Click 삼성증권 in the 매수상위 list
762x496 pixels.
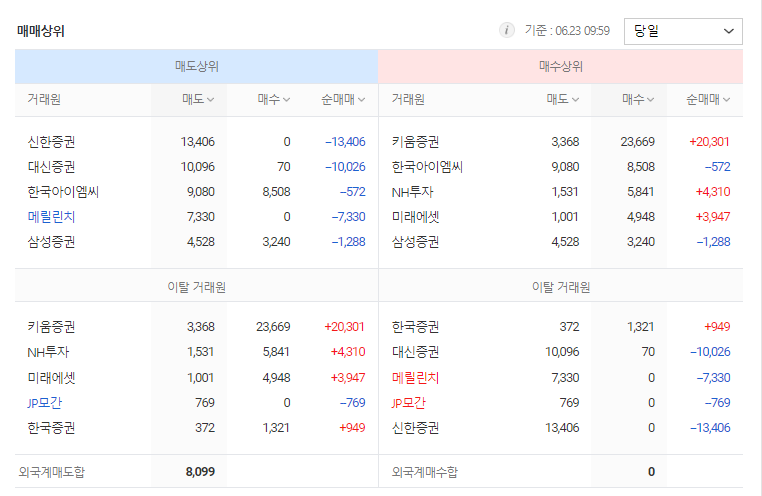click(416, 242)
